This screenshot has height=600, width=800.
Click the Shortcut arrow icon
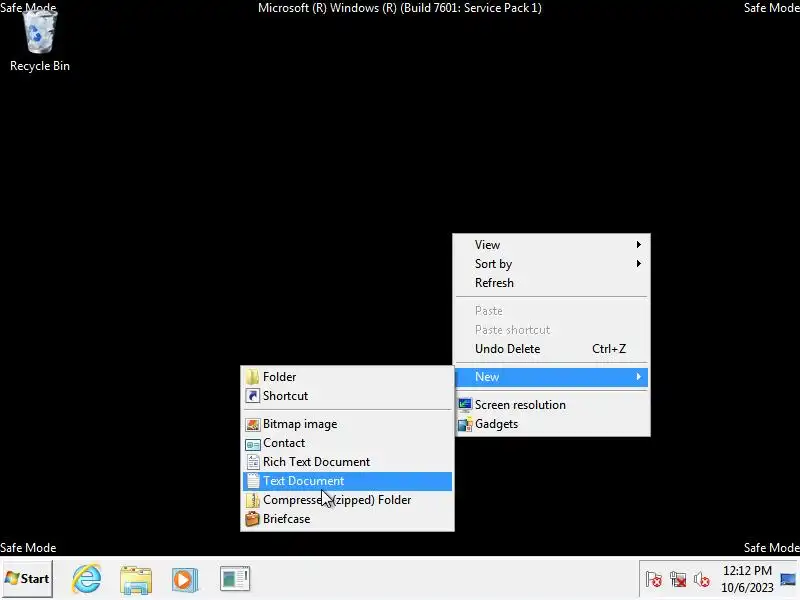pyautogui.click(x=253, y=396)
